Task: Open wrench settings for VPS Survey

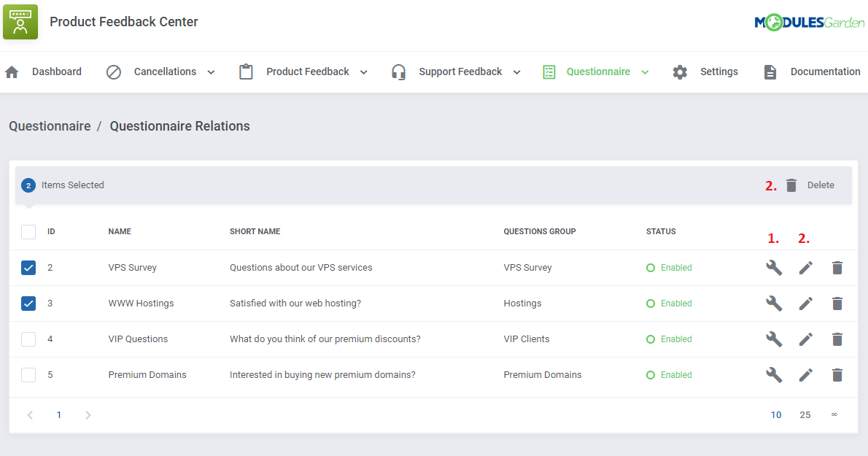Action: click(x=774, y=268)
